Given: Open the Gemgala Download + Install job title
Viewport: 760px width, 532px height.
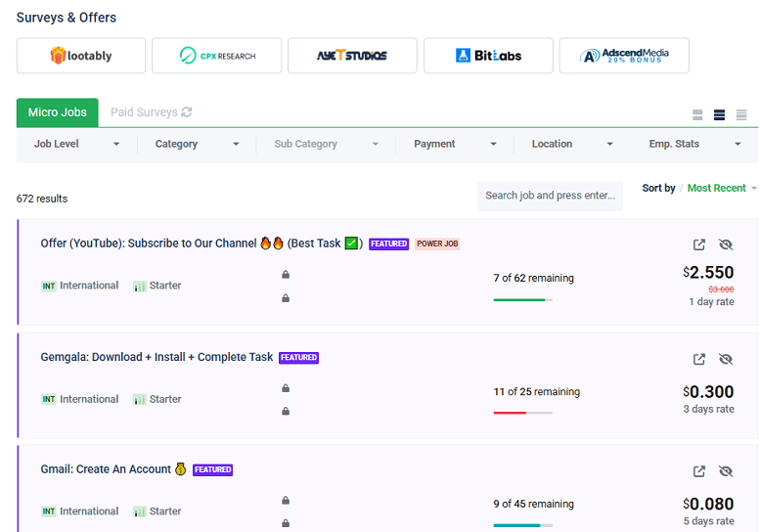Looking at the screenshot, I should click(156, 357).
